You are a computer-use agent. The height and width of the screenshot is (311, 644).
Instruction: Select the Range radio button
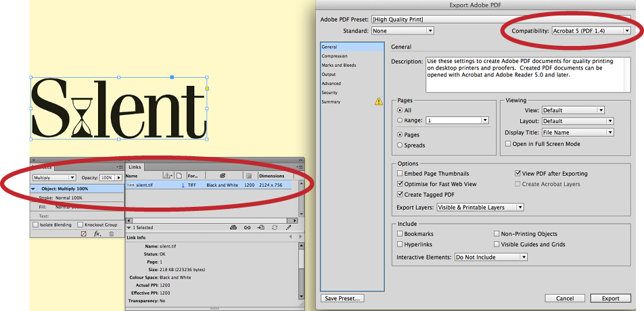click(400, 120)
